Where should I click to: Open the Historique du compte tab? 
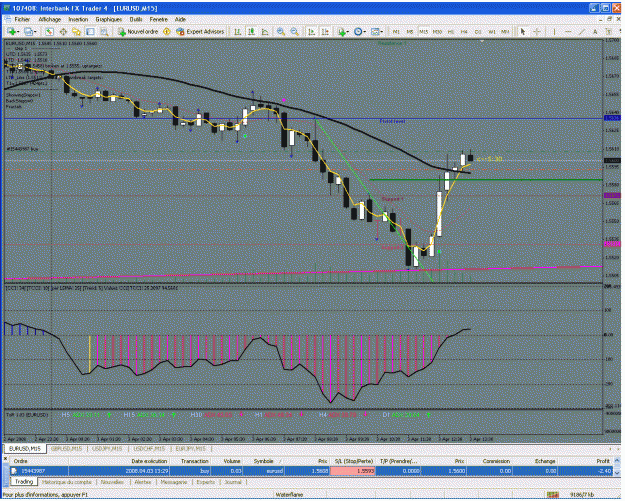click(x=67, y=482)
